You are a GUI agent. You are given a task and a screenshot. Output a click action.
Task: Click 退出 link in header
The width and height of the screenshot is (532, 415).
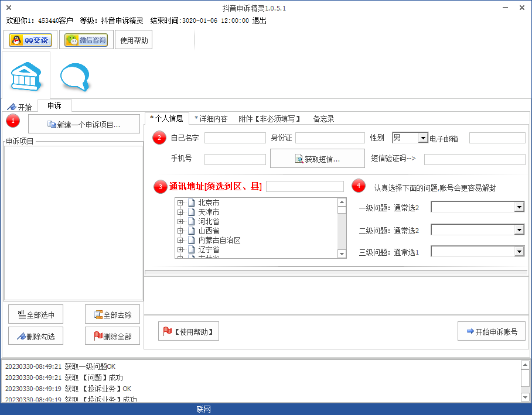click(259, 20)
